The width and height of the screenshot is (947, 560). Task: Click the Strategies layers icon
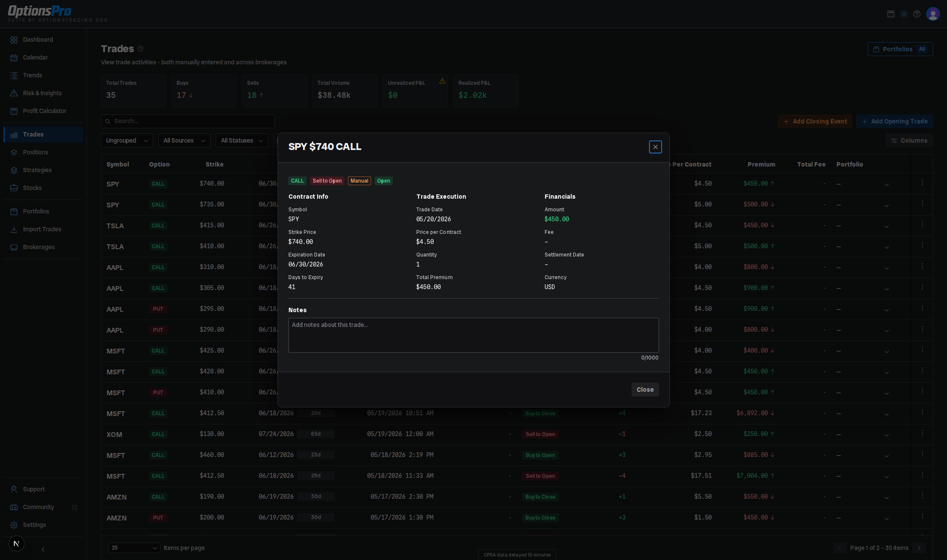14,170
